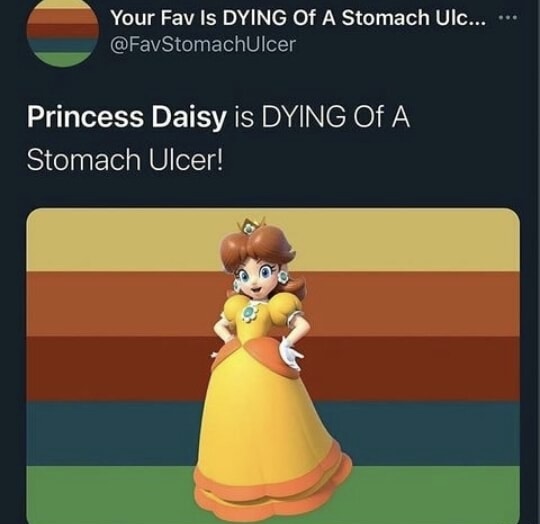
Task: Open the 'Your Fav Is DYING' display name
Action: pos(299,18)
